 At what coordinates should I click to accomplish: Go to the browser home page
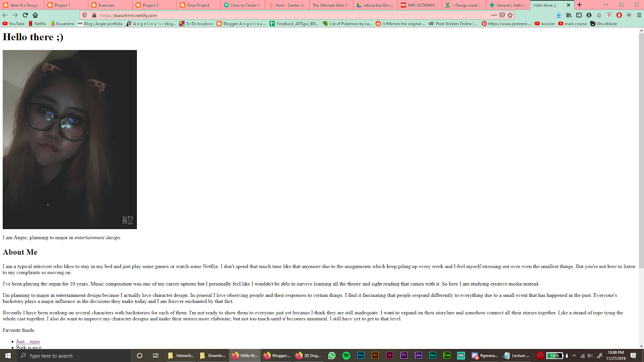35,15
